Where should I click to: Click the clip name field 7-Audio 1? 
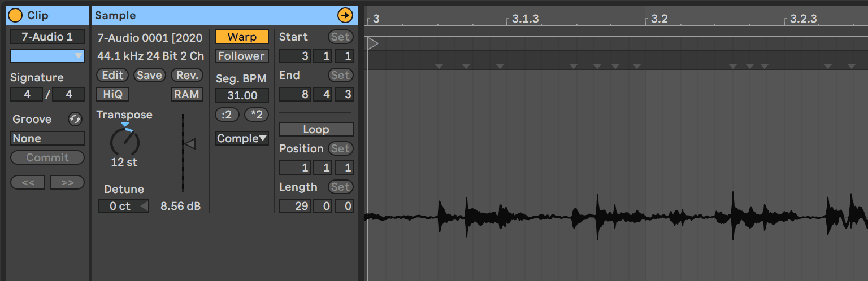point(47,37)
